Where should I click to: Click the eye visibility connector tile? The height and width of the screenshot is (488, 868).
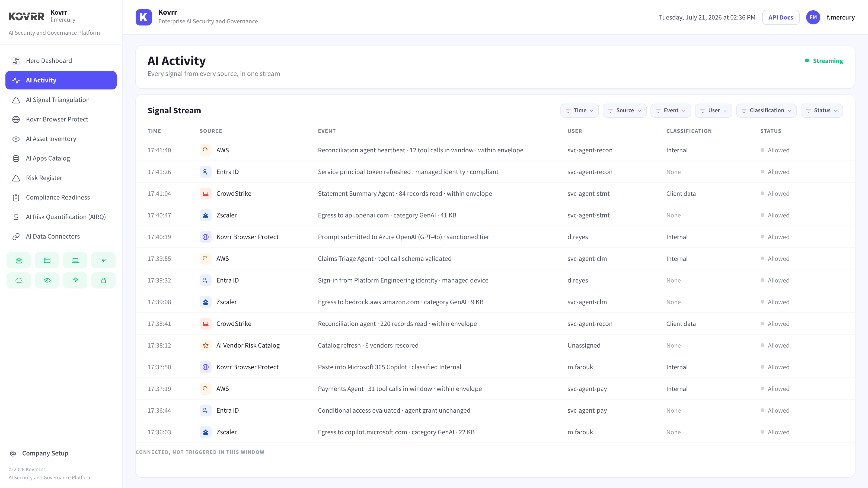[x=47, y=280]
